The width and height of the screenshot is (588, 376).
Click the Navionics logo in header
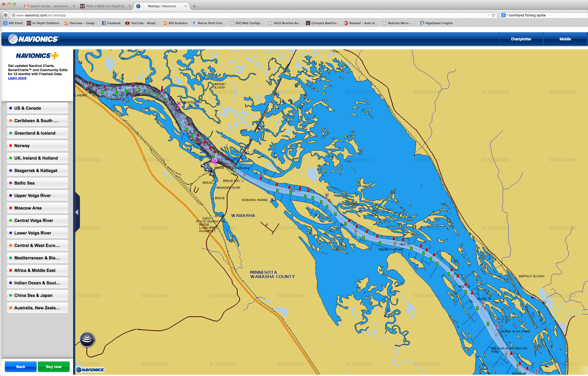pos(33,39)
